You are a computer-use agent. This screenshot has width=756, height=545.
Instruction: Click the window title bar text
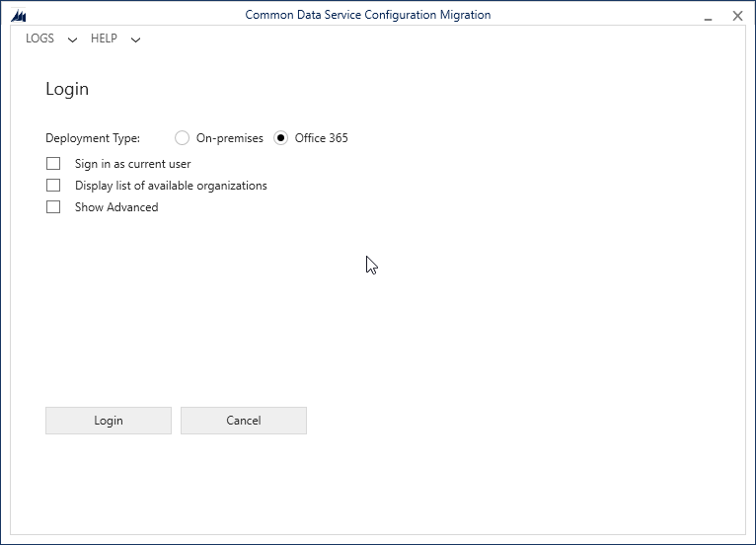click(368, 15)
